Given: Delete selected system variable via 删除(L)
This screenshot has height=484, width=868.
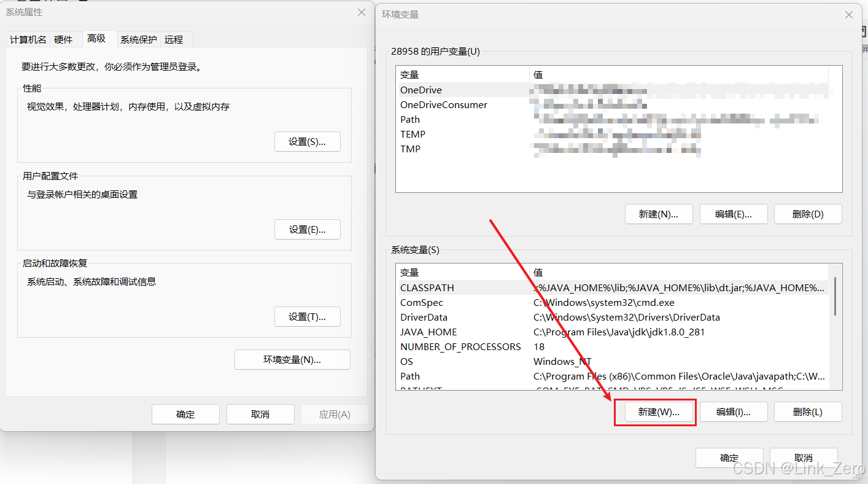Looking at the screenshot, I should (x=808, y=412).
